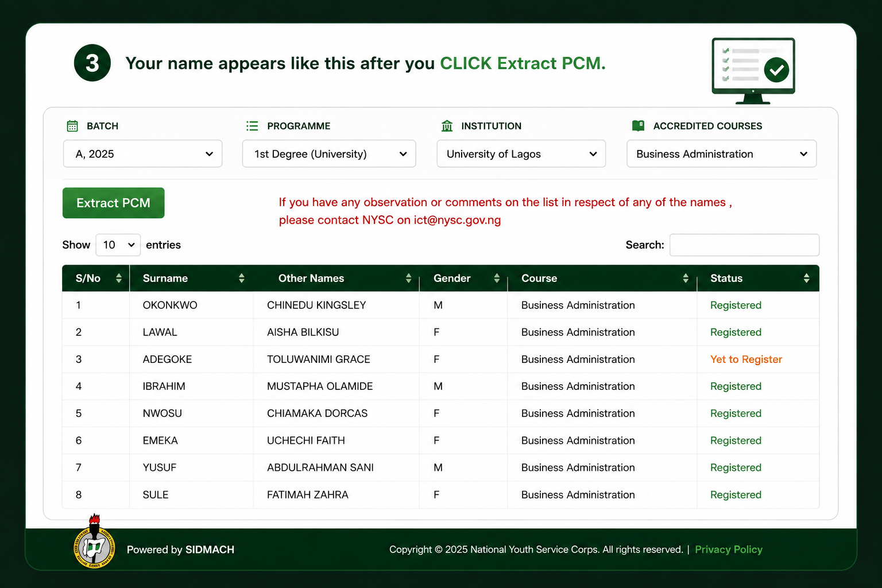Viewport: 882px width, 588px height.
Task: Click surname EMEKA in the table
Action: click(160, 440)
